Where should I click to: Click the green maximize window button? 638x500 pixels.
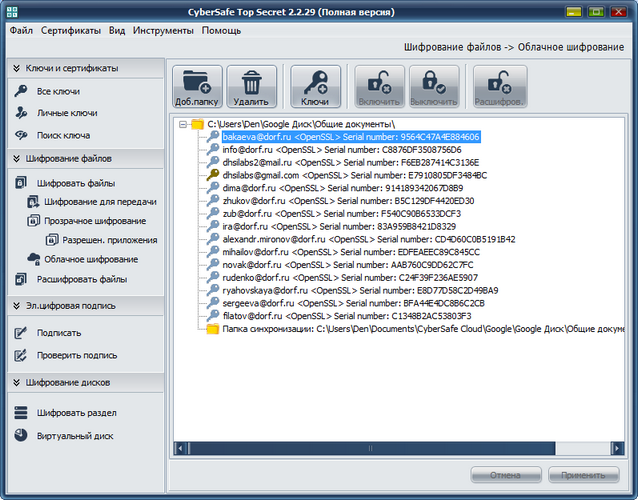[596, 12]
